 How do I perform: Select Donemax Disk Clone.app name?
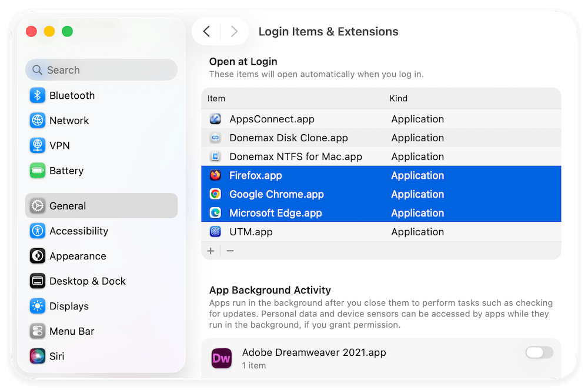(289, 138)
